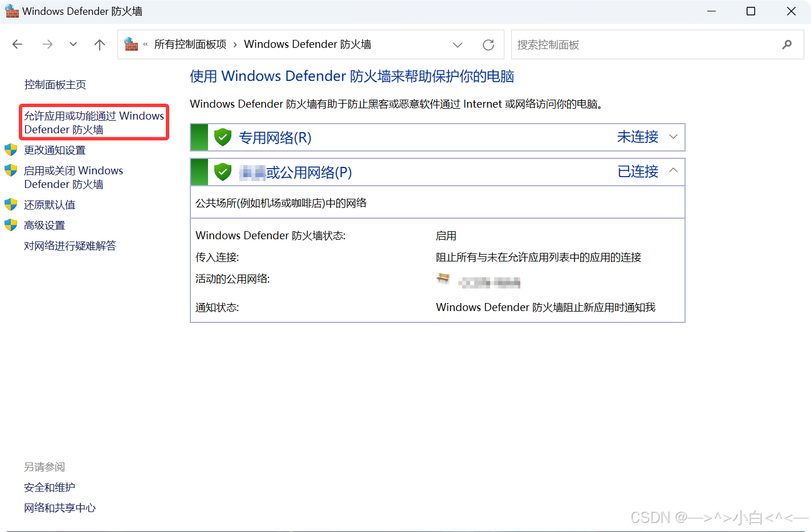The image size is (811, 532).
Task: Expand the 专用网络(R) section chevron
Action: tap(673, 137)
